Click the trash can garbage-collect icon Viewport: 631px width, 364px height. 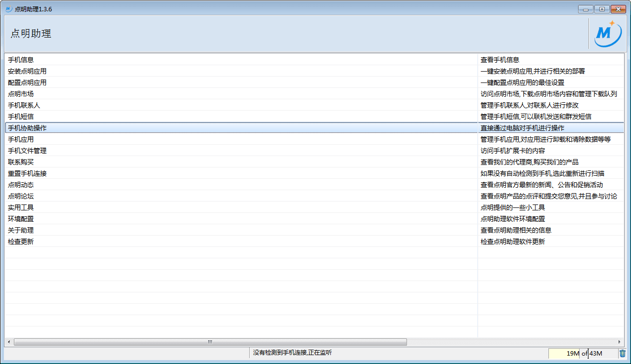click(x=623, y=353)
